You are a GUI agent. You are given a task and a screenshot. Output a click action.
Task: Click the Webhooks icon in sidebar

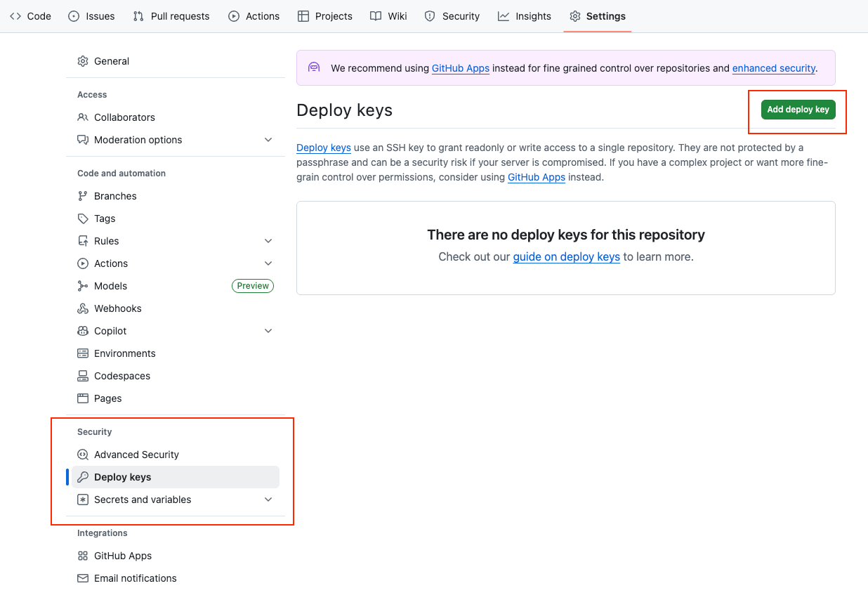pyautogui.click(x=83, y=308)
